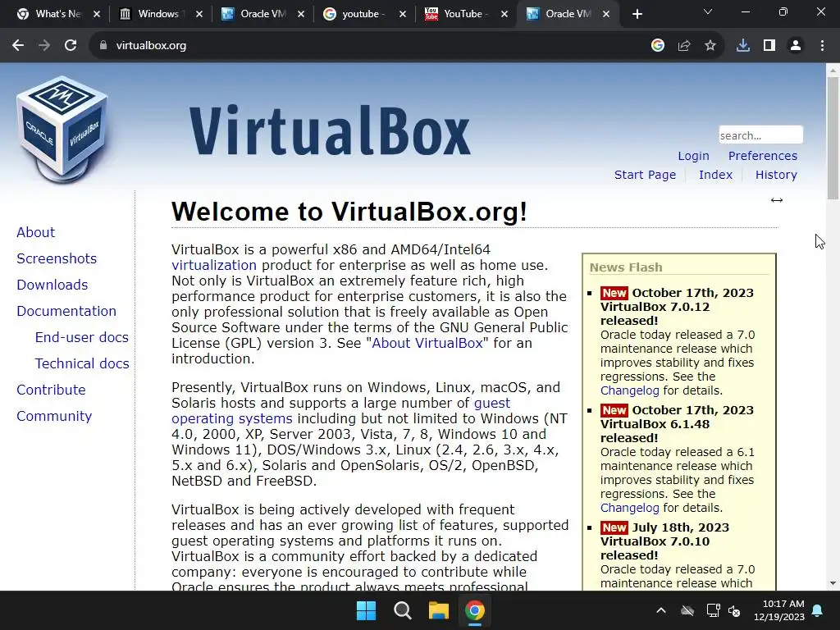This screenshot has width=840, height=630.
Task: Open About in the sidebar
Action: coord(35,232)
